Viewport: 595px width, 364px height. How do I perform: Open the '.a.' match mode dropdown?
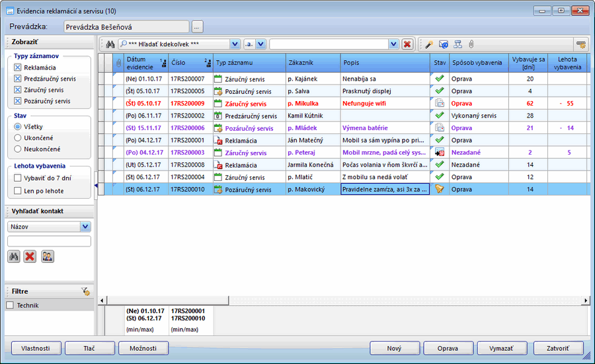point(260,44)
